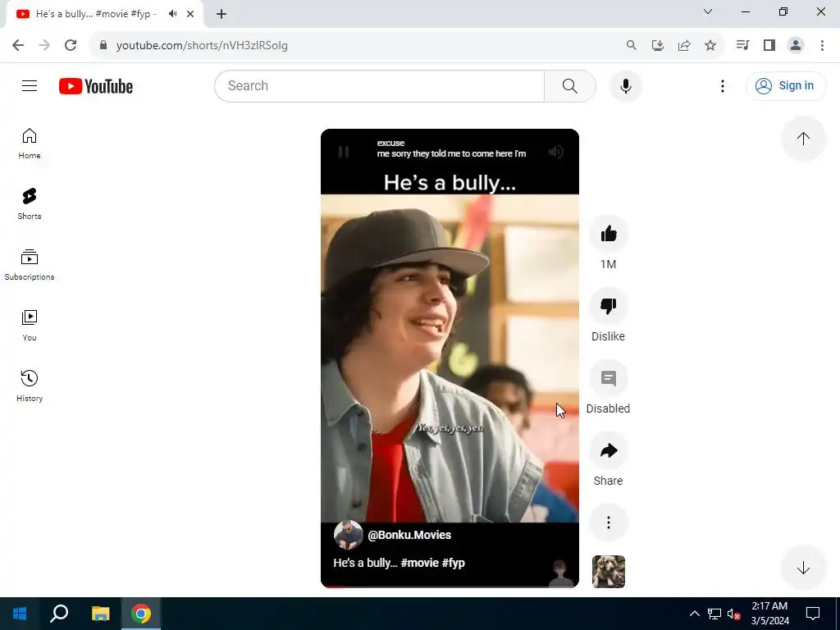
Task: Start voice search with microphone
Action: 626,85
